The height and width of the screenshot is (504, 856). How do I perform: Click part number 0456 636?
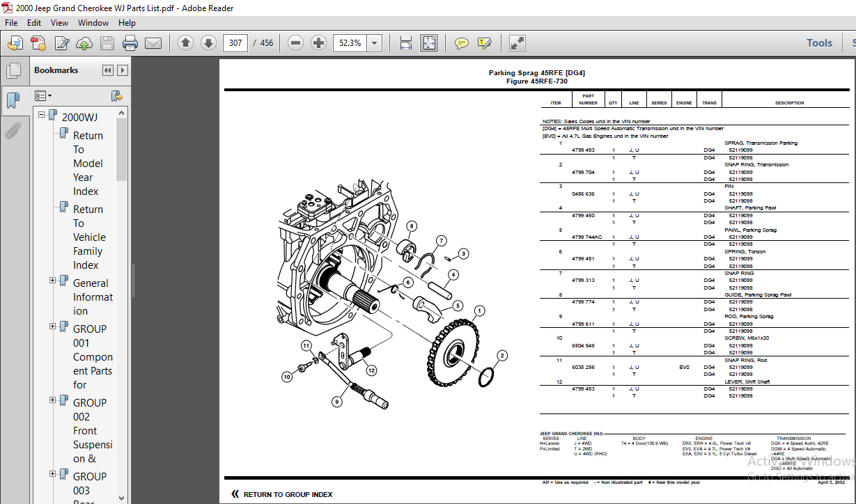point(583,194)
